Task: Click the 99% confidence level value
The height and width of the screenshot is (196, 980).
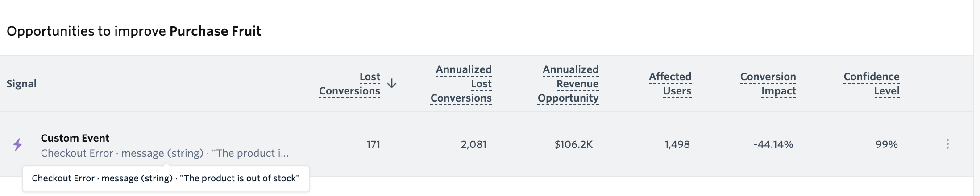Action: pyautogui.click(x=887, y=144)
